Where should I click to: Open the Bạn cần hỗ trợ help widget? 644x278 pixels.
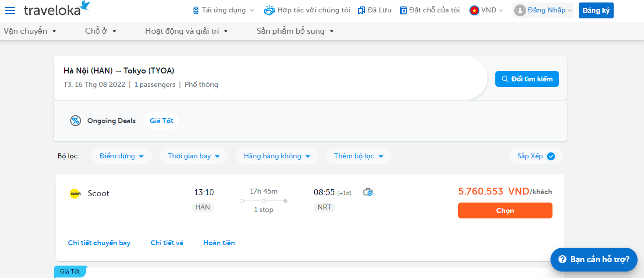point(594,259)
